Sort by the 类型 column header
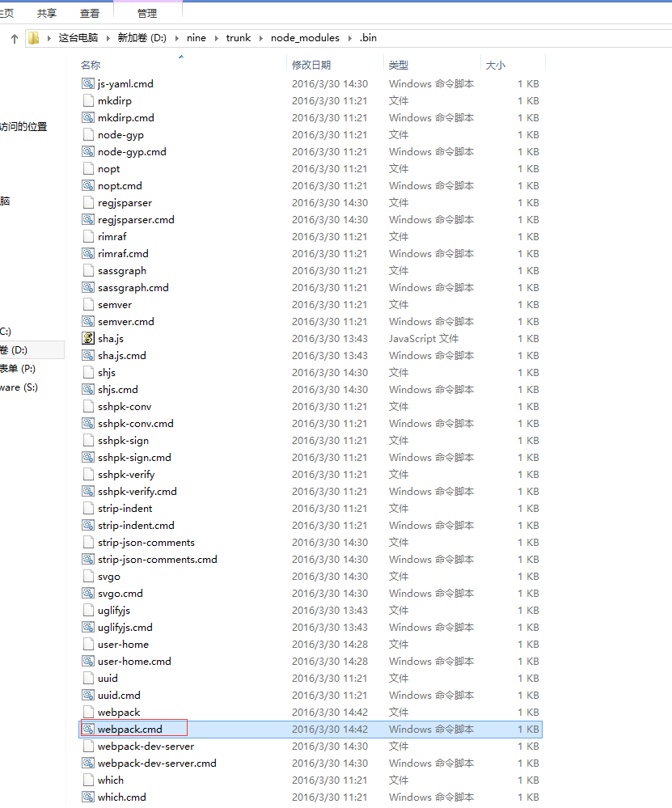 click(x=399, y=66)
